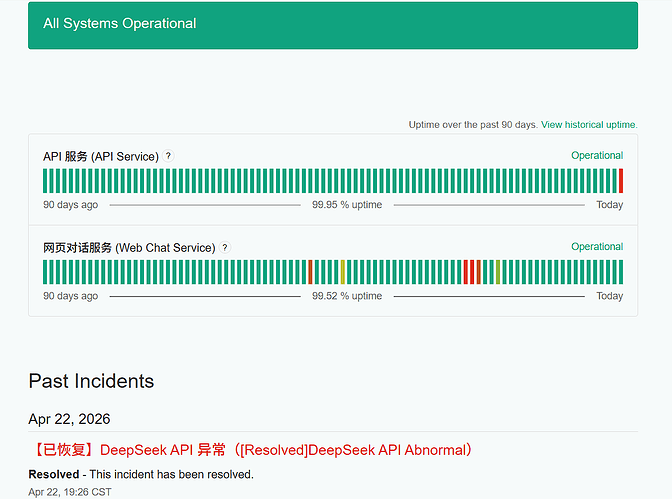Open the Resolved DeepSeek API Abnormal incident
Viewport: 672px width, 499px height.
(252, 450)
